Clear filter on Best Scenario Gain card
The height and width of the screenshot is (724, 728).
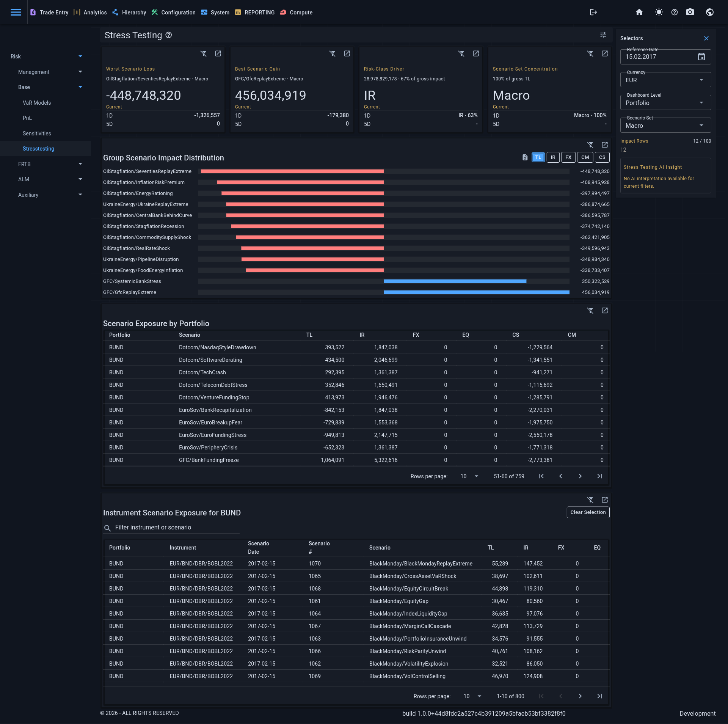pyautogui.click(x=333, y=53)
